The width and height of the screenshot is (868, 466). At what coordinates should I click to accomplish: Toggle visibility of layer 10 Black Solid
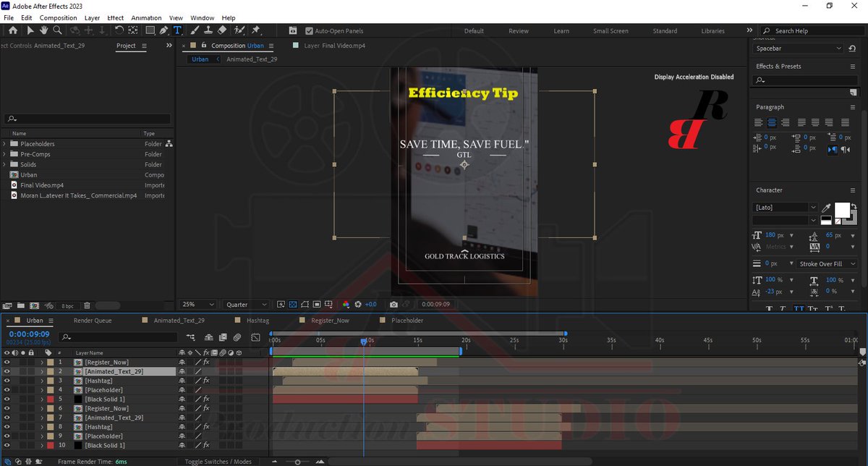pyautogui.click(x=7, y=446)
